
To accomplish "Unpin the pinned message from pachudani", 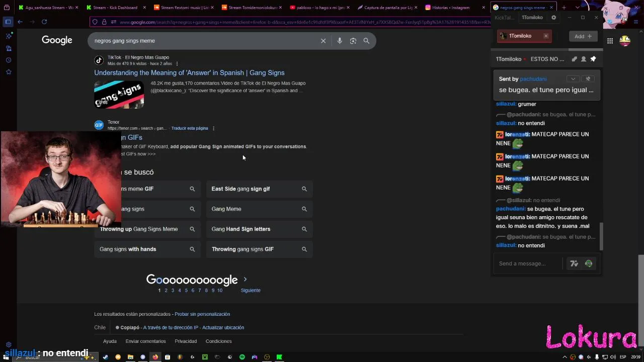I will pyautogui.click(x=588, y=79).
